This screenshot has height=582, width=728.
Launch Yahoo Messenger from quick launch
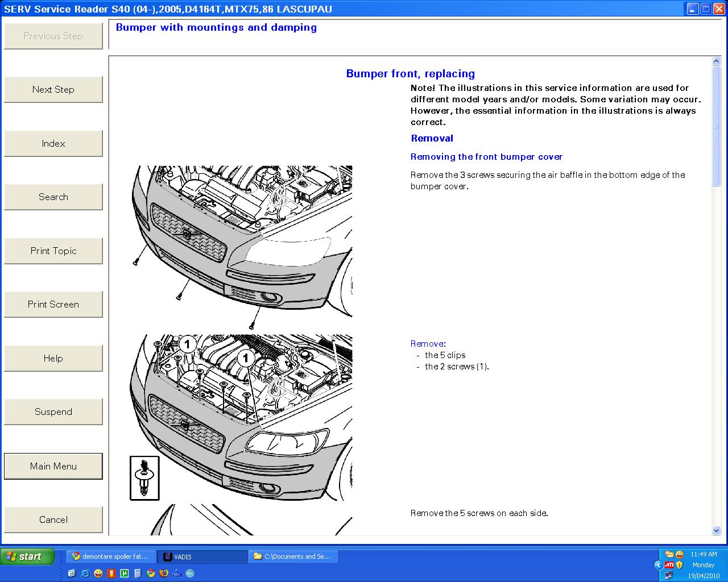click(x=98, y=573)
